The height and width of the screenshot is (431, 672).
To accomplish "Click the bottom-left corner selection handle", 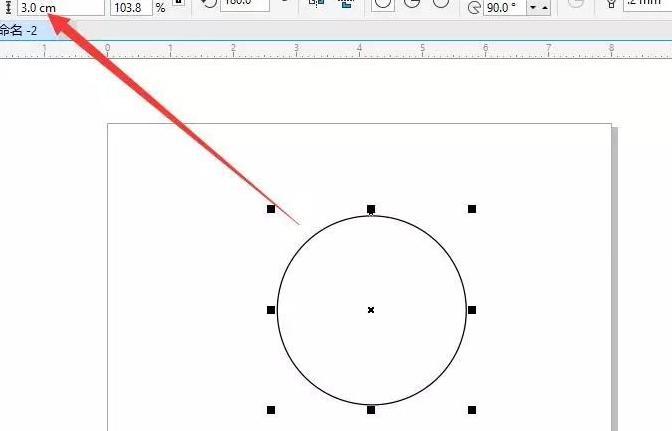I will pos(271,410).
